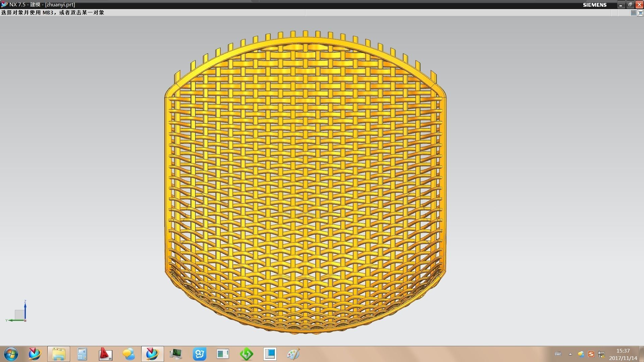Open the chat messenger taskbar icon
The image size is (644, 362).
129,354
